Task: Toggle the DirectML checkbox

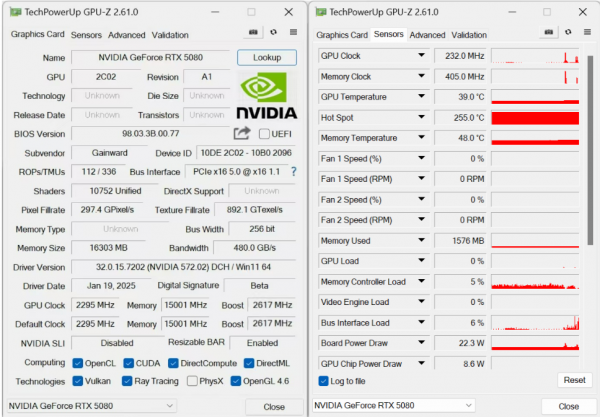Action: [x=249, y=363]
